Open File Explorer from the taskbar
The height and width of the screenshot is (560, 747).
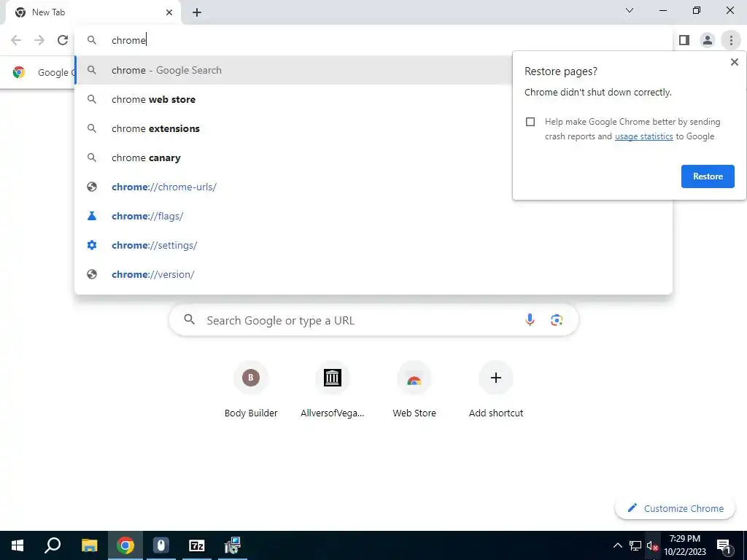[x=89, y=545]
